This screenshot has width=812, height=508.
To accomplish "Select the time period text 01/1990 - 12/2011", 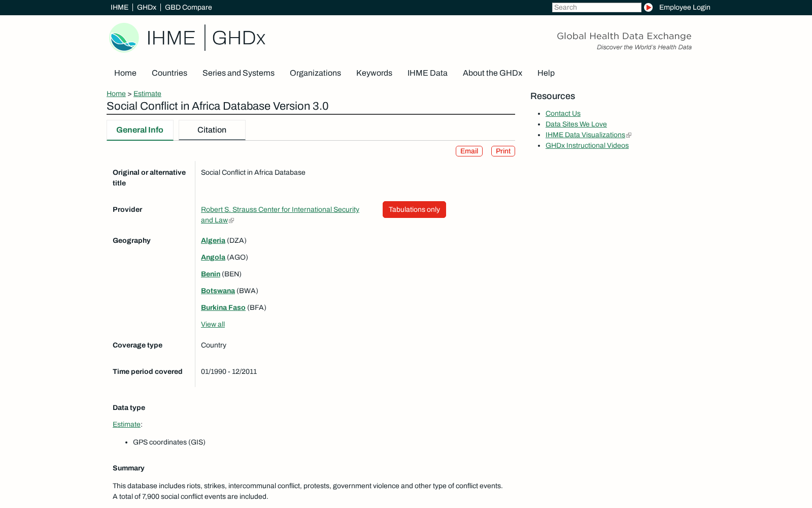I will coord(229,371).
